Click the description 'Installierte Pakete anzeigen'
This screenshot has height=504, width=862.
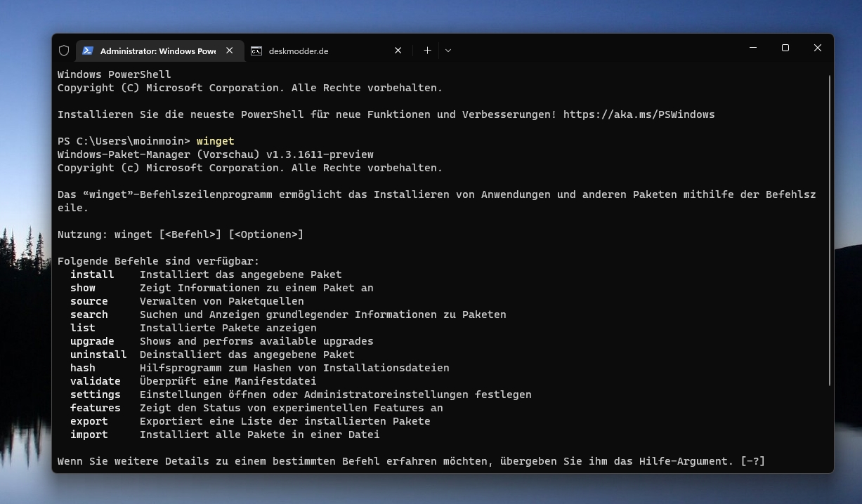(228, 328)
